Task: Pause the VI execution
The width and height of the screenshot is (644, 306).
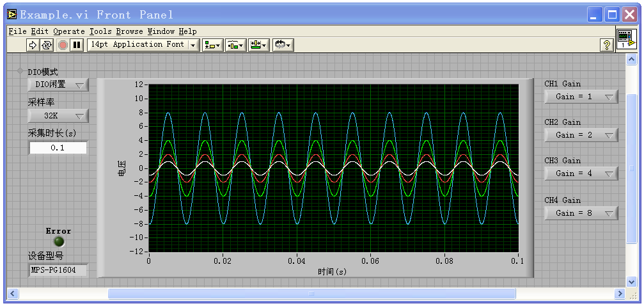Action: 77,45
